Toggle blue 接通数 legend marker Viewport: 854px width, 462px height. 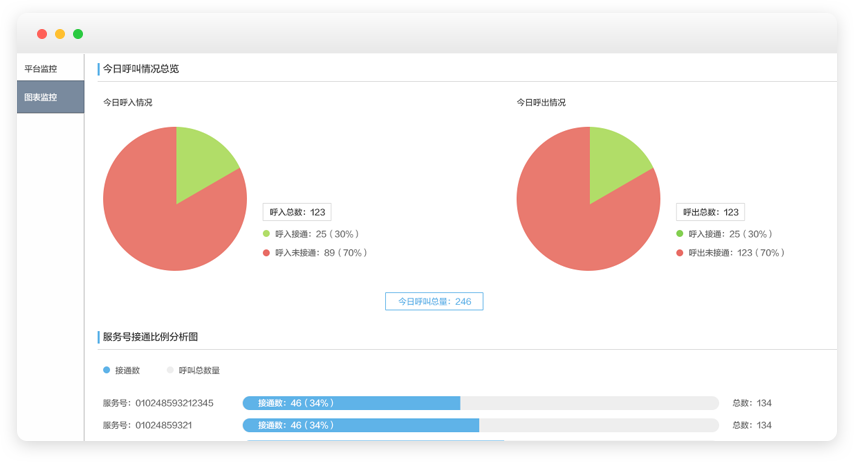107,370
